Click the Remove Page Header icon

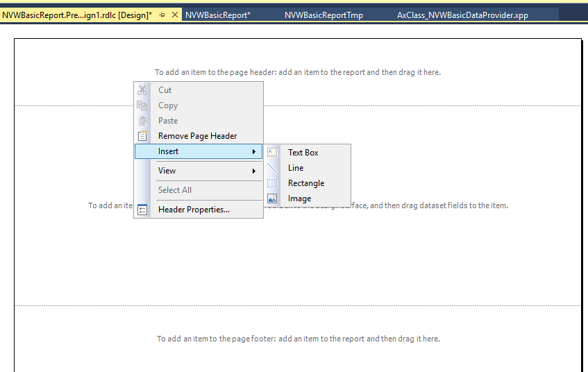[x=142, y=136]
